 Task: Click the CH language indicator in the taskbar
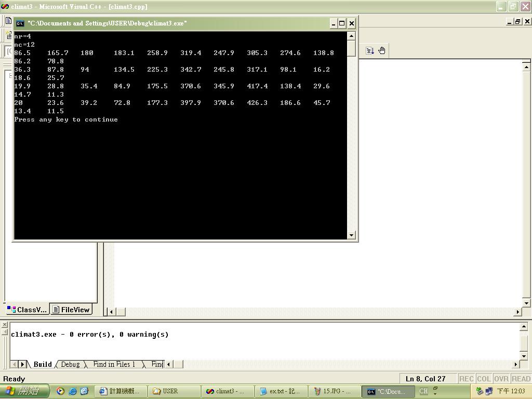(423, 391)
